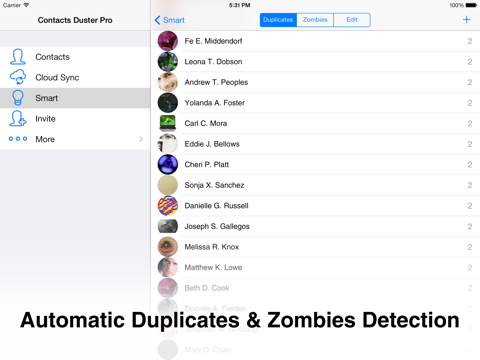Viewport: 480px width, 360px height.
Task: Tap Danielle G. Russell's patterned avatar
Action: [168, 206]
